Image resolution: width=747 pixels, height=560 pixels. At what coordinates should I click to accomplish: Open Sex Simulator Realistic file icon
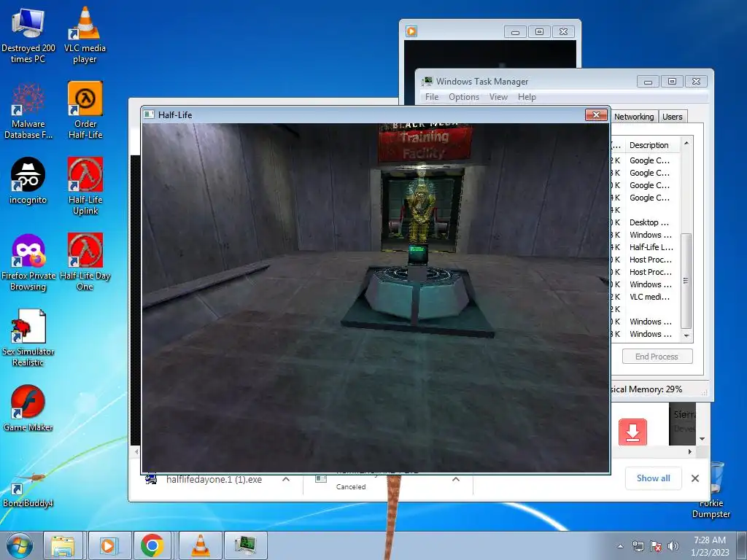point(28,338)
